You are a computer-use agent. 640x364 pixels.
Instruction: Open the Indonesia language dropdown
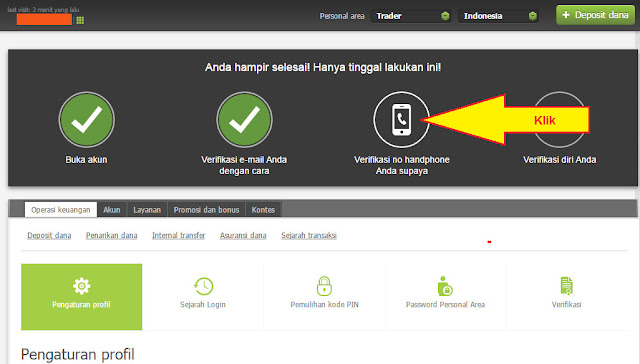[498, 16]
